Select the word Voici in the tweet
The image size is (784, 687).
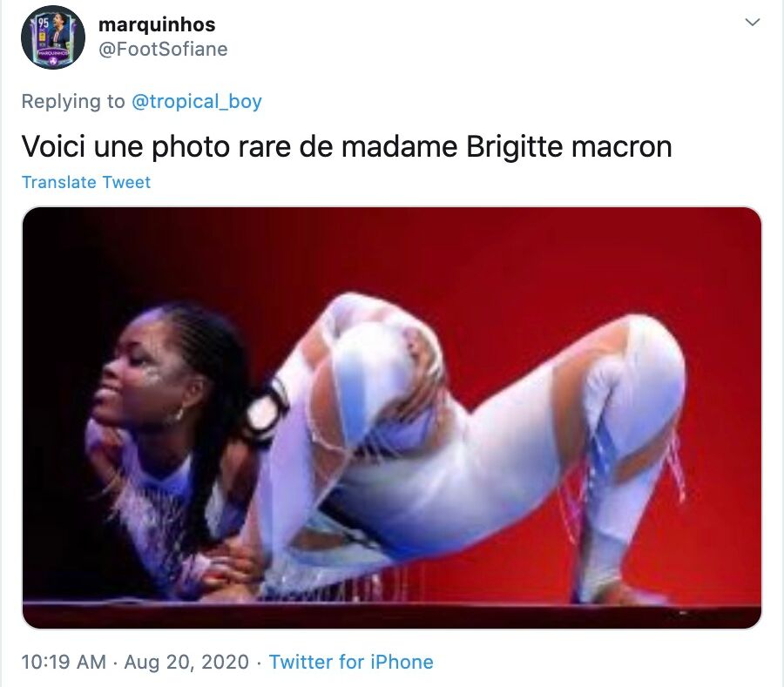tap(53, 146)
